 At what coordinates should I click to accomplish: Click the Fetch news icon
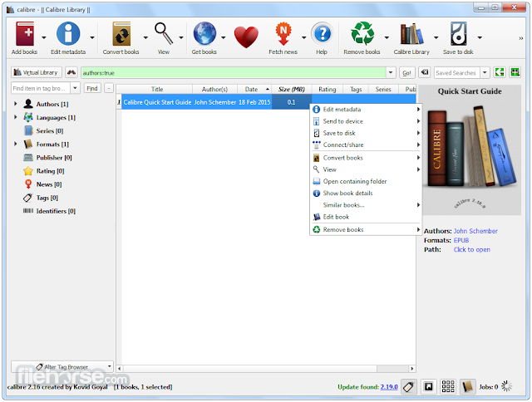(x=283, y=34)
